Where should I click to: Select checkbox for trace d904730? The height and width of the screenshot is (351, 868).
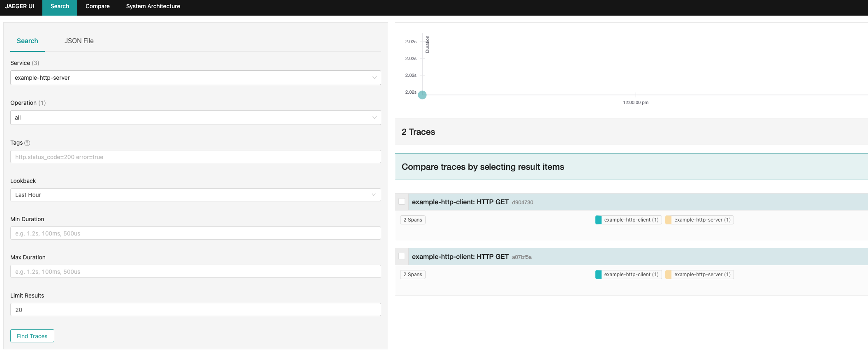pyautogui.click(x=402, y=201)
